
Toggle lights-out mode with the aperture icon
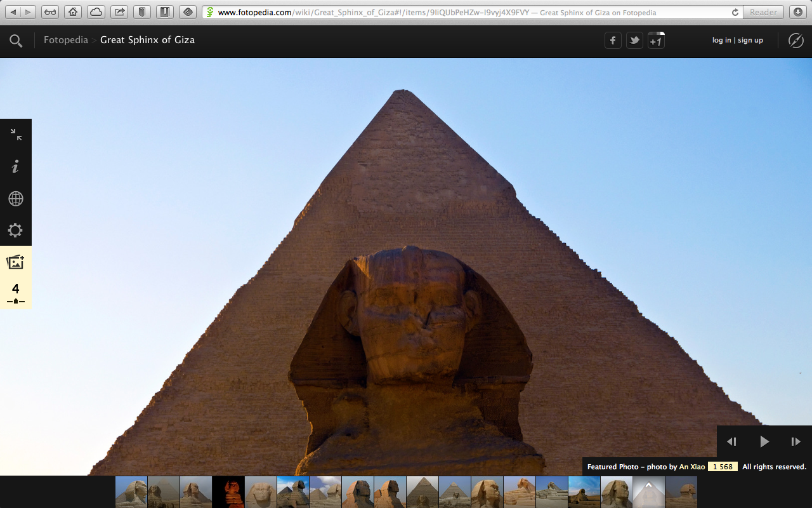click(796, 39)
